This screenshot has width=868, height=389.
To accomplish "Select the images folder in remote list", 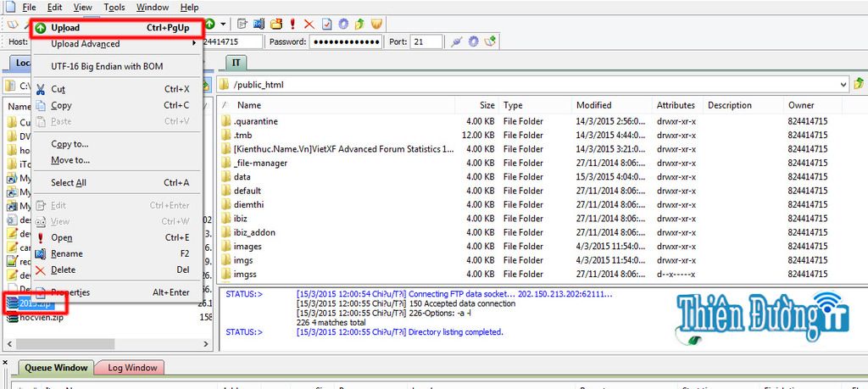I will click(247, 247).
